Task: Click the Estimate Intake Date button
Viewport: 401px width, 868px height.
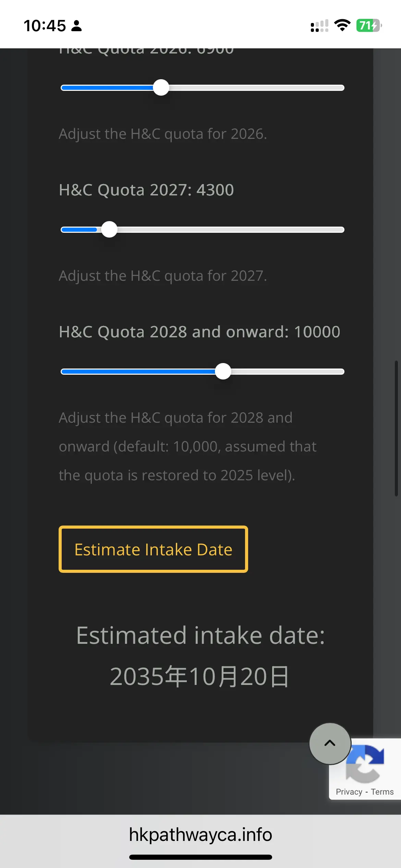Action: [x=153, y=549]
